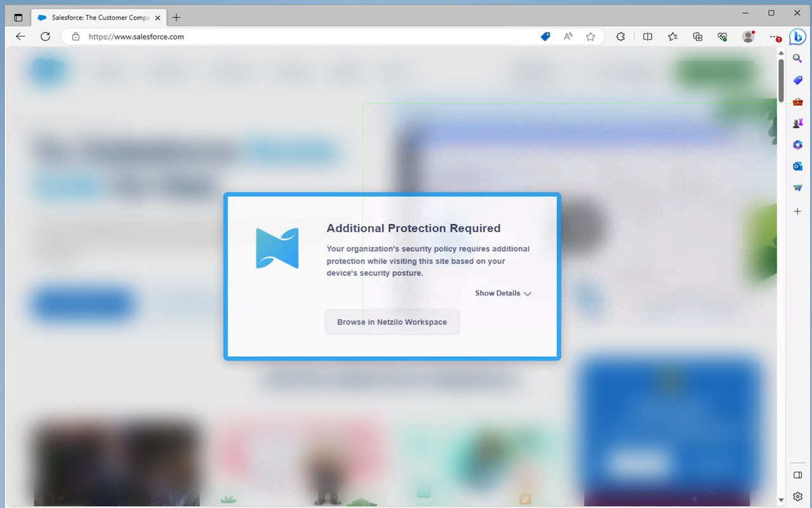This screenshot has width=812, height=508.
Task: Open the Bing Copilot sidebar button
Action: click(x=797, y=37)
